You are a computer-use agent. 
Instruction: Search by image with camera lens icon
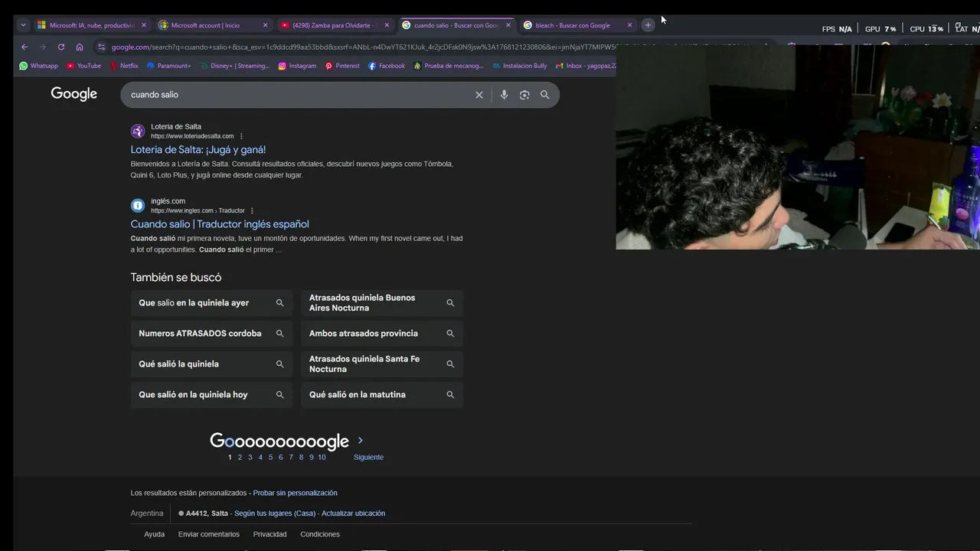click(x=524, y=95)
